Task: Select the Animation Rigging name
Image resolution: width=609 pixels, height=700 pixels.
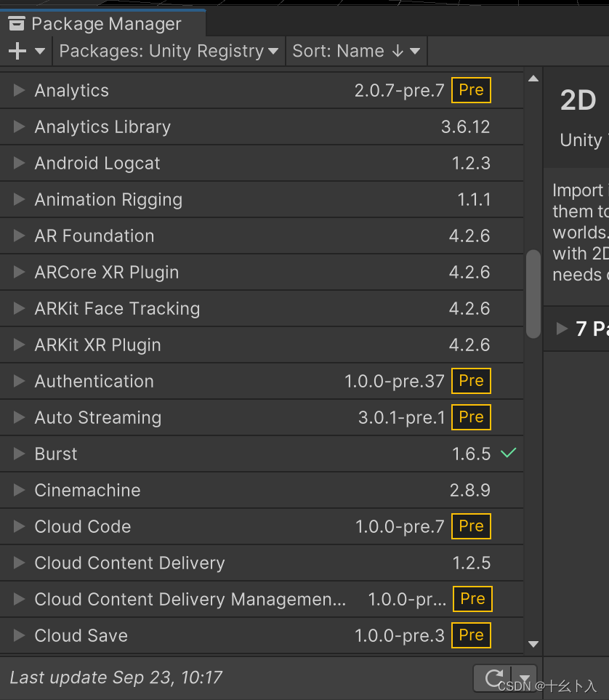Action: tap(108, 200)
